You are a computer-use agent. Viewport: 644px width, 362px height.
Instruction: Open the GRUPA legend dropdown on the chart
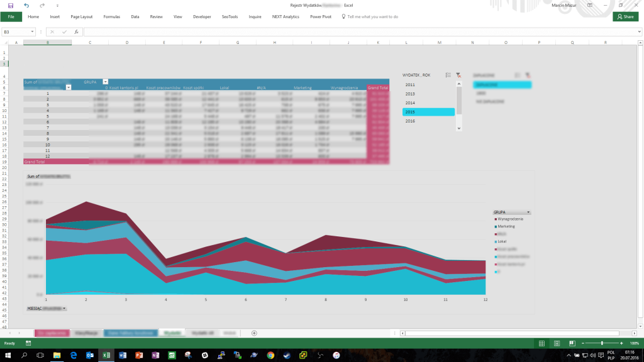(x=528, y=212)
